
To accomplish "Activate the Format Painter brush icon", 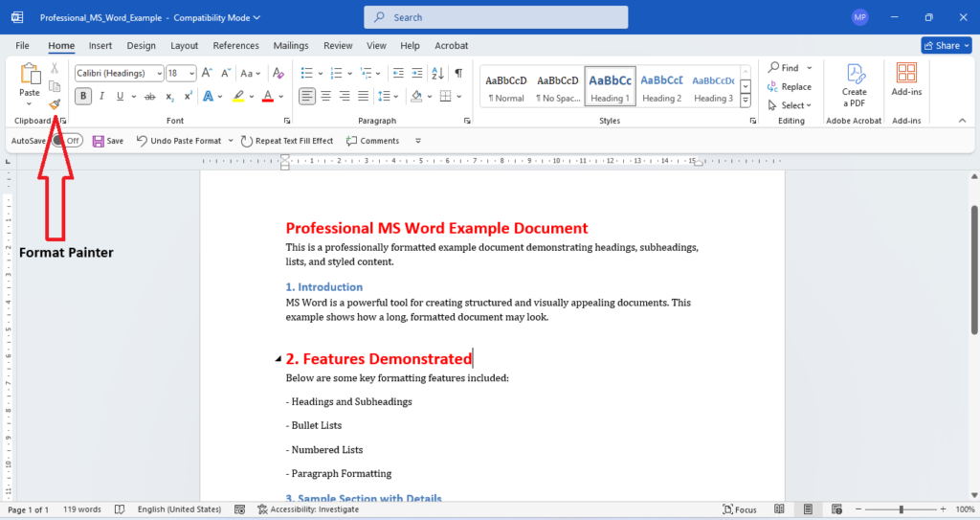I will pos(55,103).
